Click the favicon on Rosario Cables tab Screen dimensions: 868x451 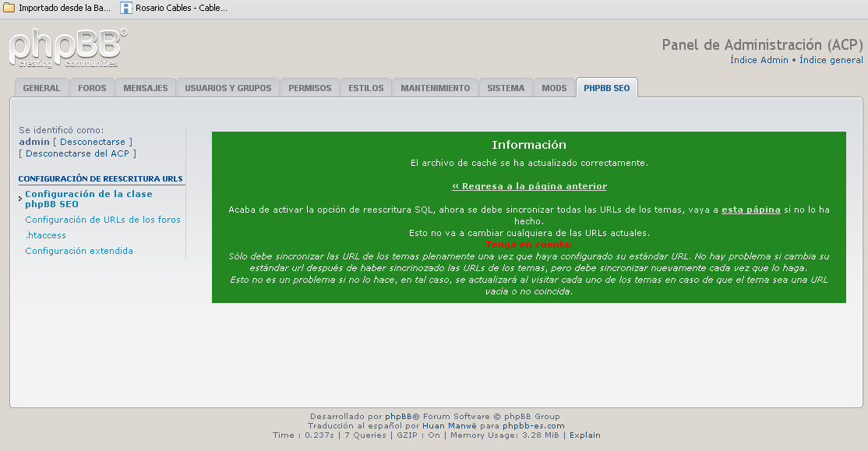[x=125, y=9]
